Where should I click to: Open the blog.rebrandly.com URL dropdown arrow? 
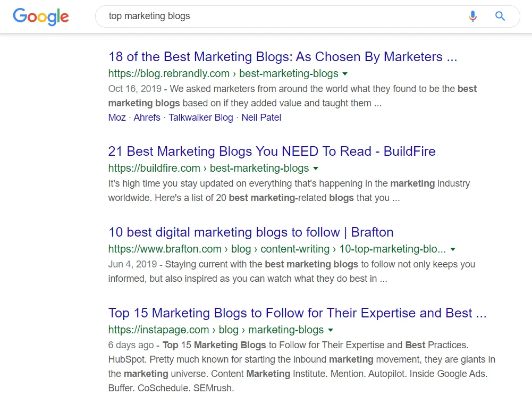(345, 74)
